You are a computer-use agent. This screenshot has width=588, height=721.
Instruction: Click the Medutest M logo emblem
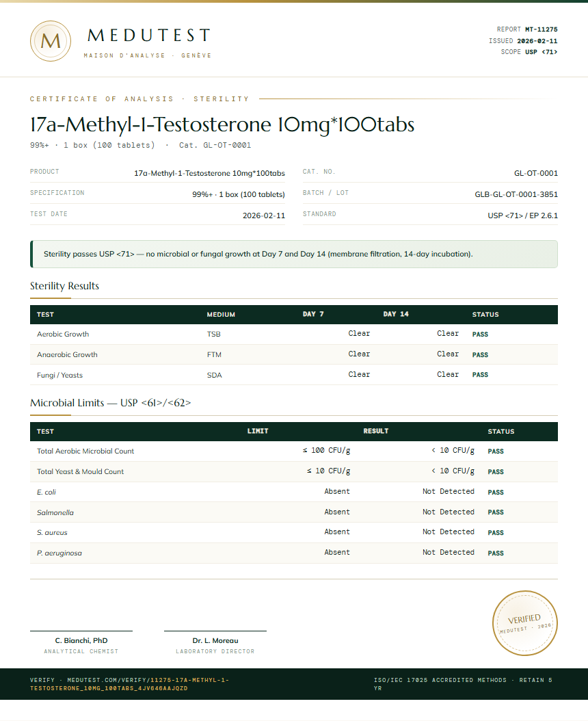tap(51, 41)
